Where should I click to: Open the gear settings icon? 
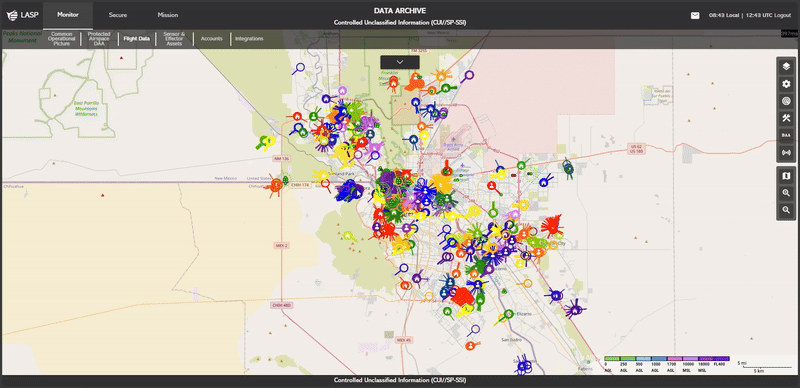click(x=786, y=84)
